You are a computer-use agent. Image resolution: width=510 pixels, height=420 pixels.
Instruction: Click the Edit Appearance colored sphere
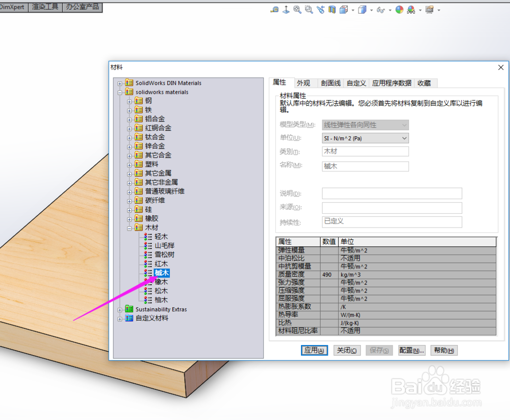[x=398, y=9]
